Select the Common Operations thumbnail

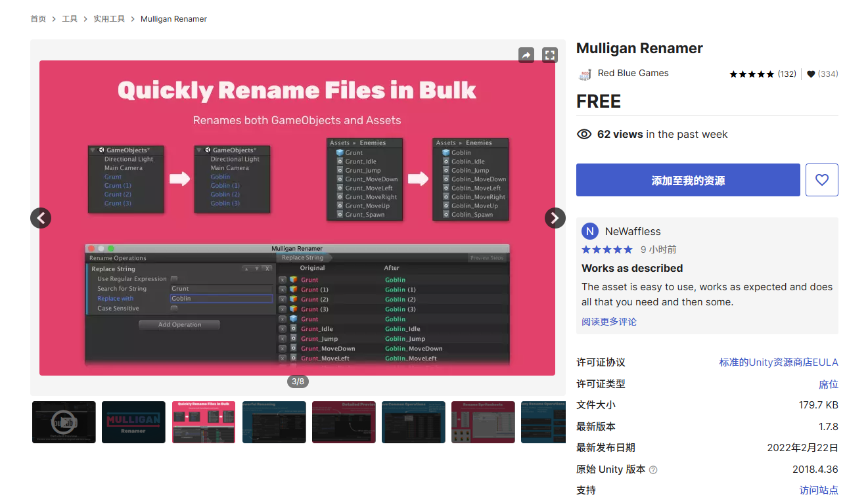(x=413, y=422)
